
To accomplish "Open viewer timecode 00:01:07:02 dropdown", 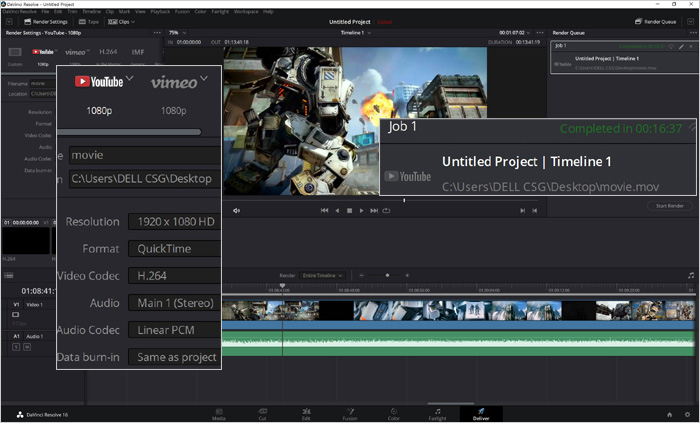I will (515, 33).
